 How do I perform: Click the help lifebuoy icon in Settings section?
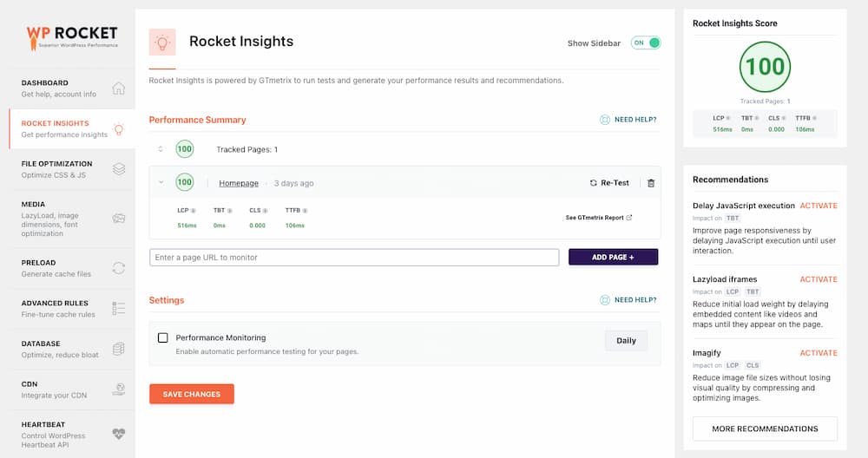pos(605,300)
